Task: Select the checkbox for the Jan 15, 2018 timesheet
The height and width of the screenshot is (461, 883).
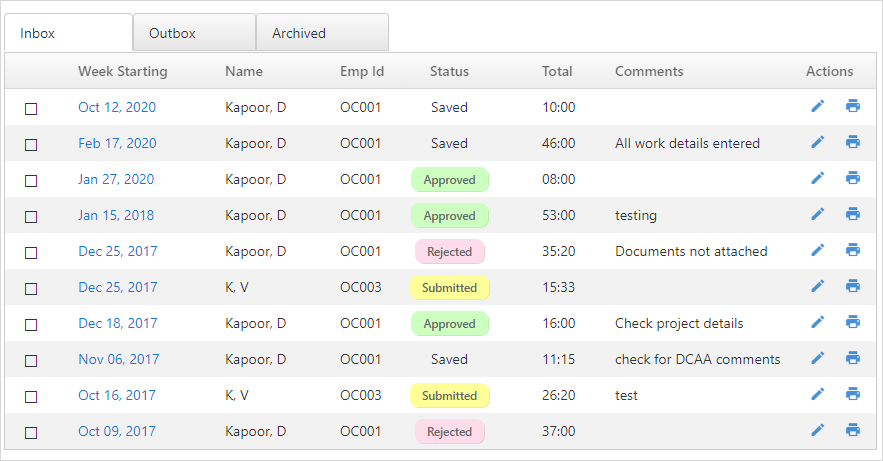Action: point(31,217)
